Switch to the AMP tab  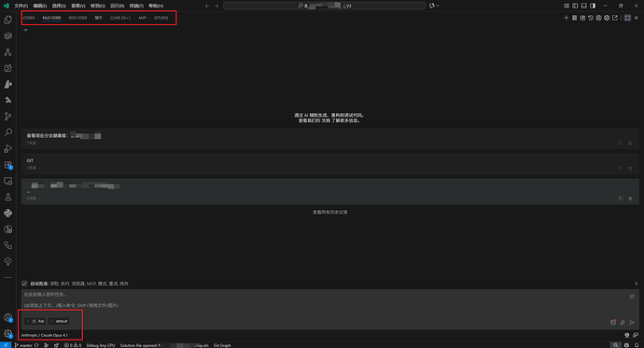142,18
